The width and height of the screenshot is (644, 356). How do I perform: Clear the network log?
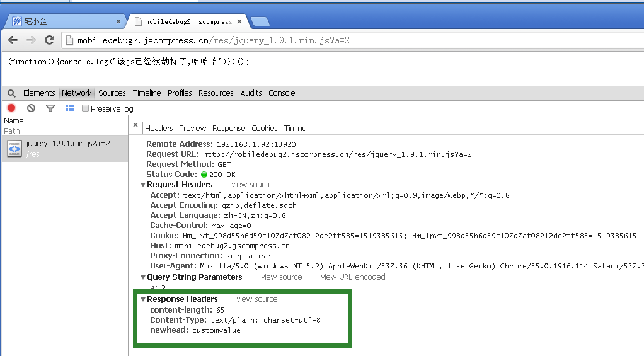click(31, 108)
